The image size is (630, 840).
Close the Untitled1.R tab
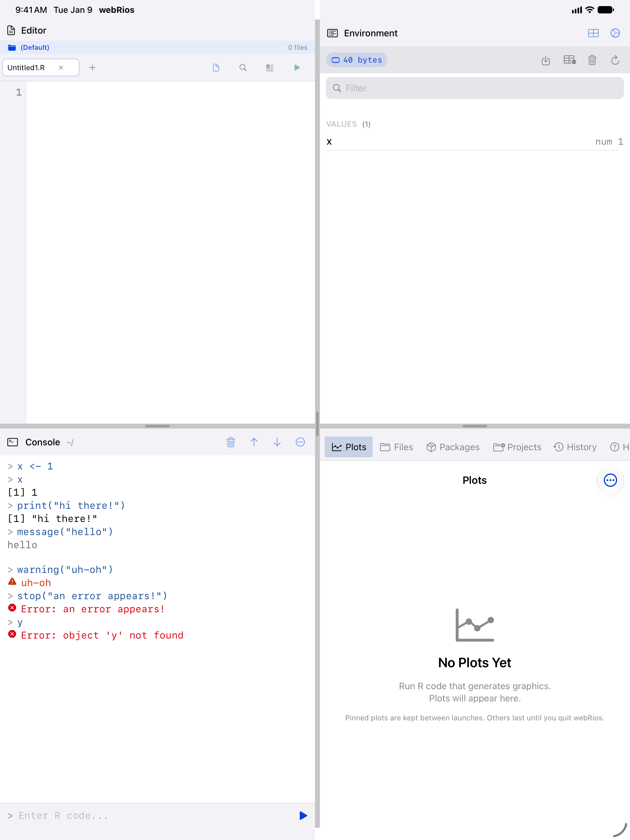[x=61, y=67]
